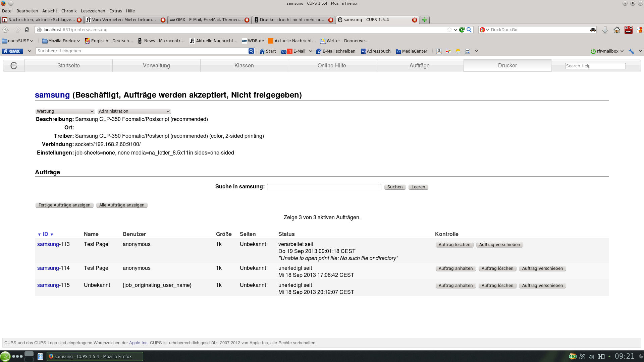Switch to the Klassen tab

[244, 66]
